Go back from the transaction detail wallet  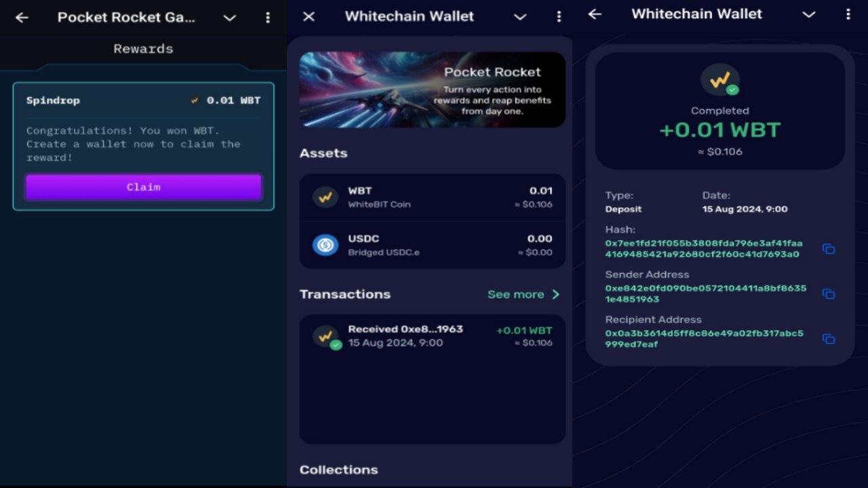pos(595,14)
